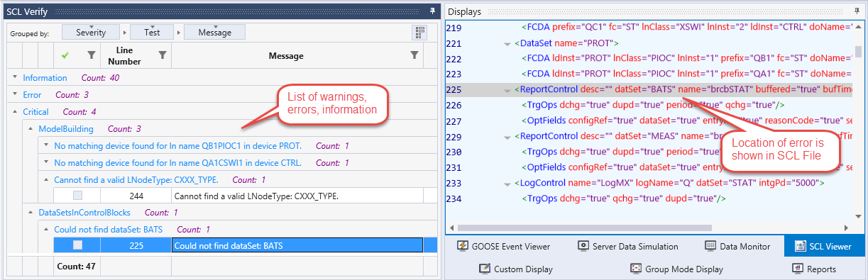This screenshot has height=280, width=868.
Task: Select SCL line 222 FCDA QB1 text
Action: 686,59
